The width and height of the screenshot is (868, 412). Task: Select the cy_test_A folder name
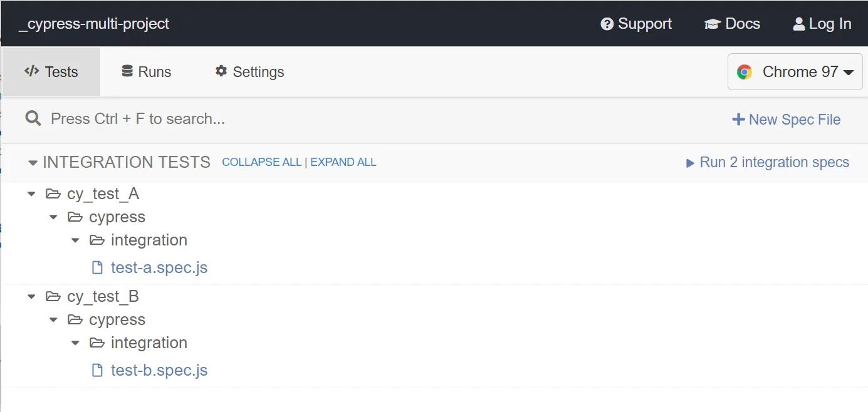click(103, 194)
